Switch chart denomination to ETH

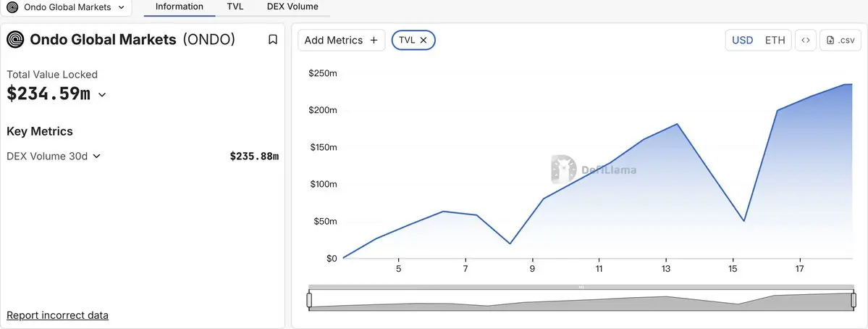coord(775,40)
